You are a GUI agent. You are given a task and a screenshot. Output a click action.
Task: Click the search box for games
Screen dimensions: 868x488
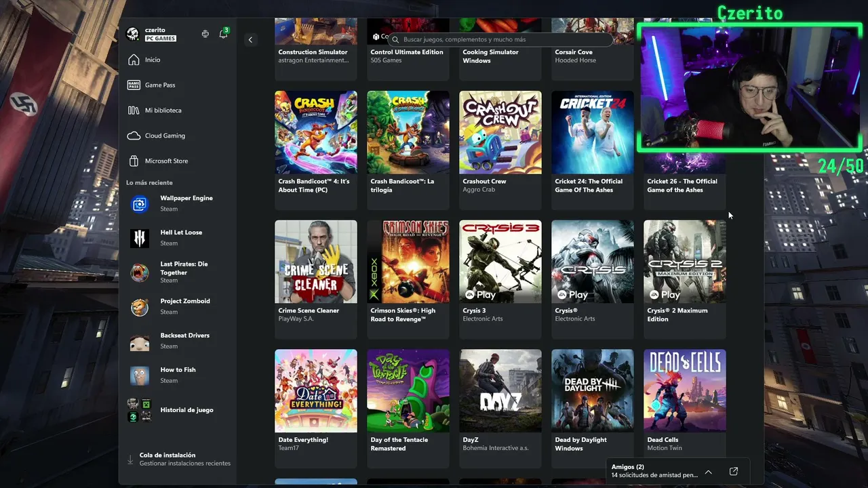[x=500, y=40]
